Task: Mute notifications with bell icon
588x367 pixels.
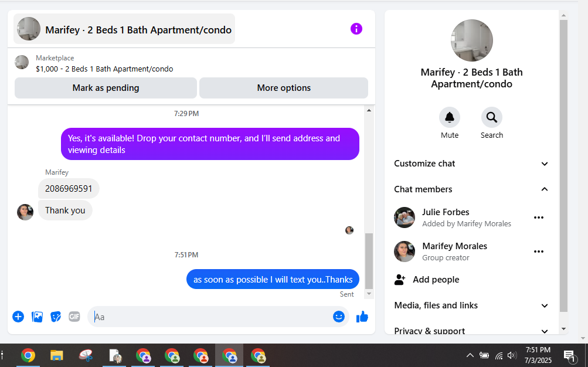Action: 450,117
